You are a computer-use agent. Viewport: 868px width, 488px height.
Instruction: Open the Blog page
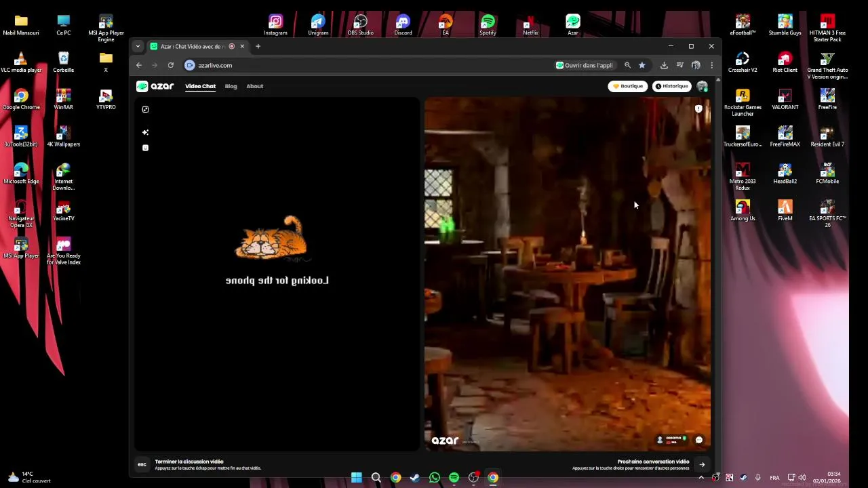click(231, 86)
